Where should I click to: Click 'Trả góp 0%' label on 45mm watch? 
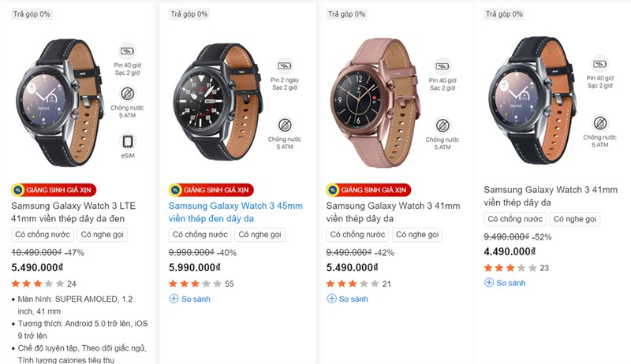click(190, 13)
